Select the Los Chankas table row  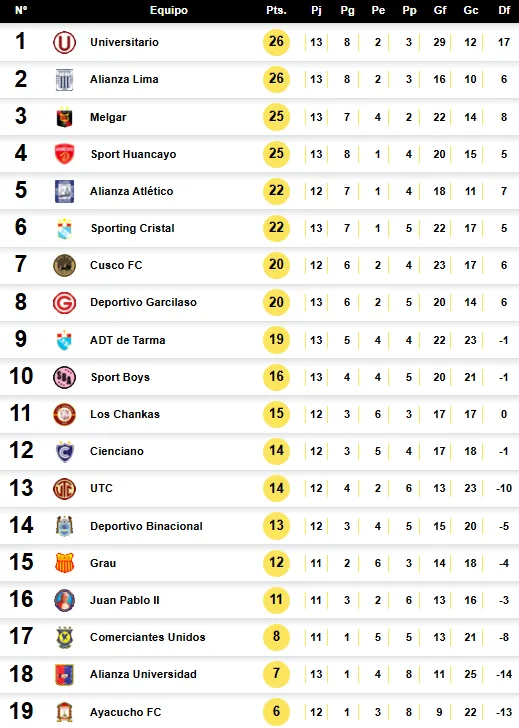tap(260, 414)
